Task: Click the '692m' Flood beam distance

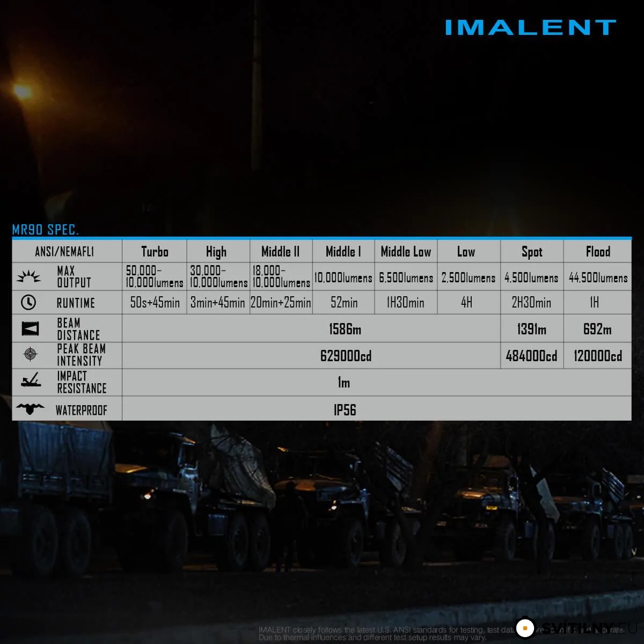Action: [x=597, y=329]
